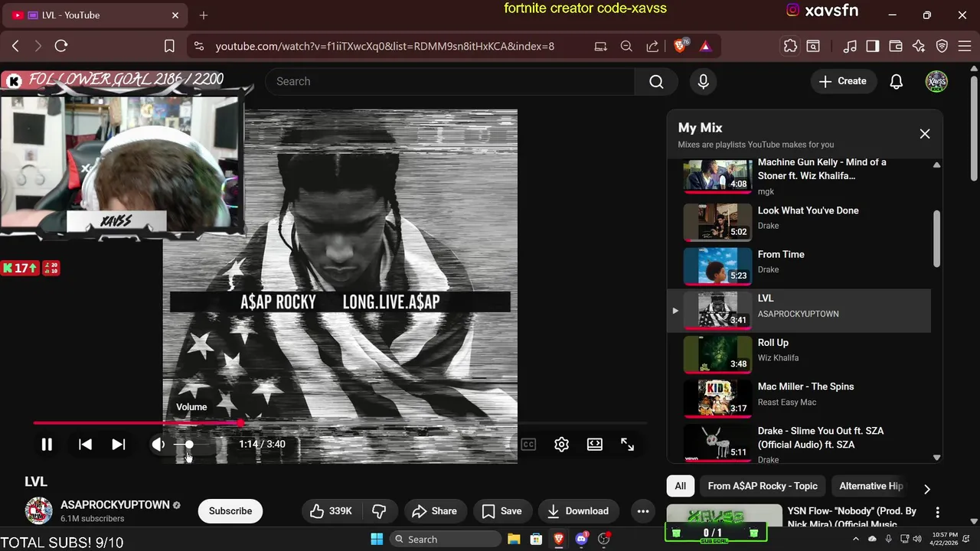Select the From A$AP Rocky - Topic chip
The image size is (980, 551).
click(x=763, y=486)
